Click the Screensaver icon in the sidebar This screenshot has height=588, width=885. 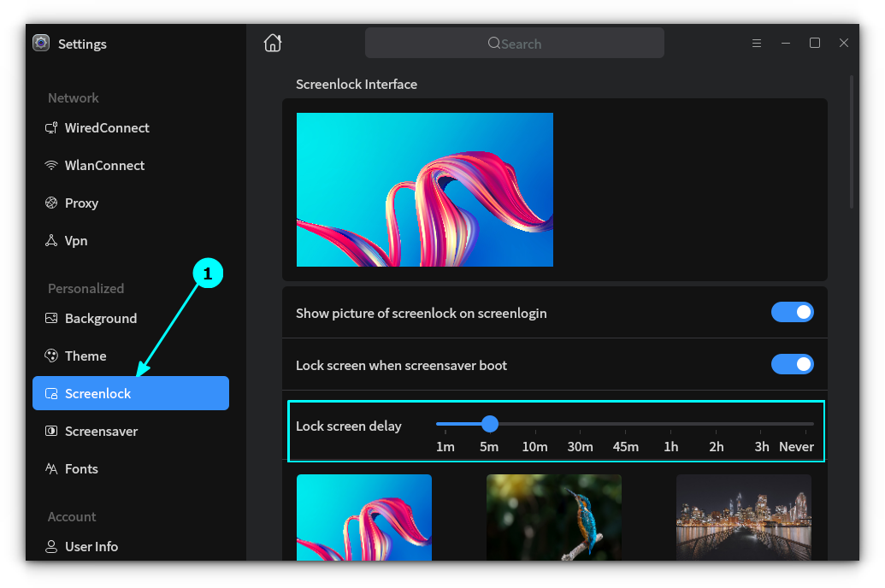(51, 431)
